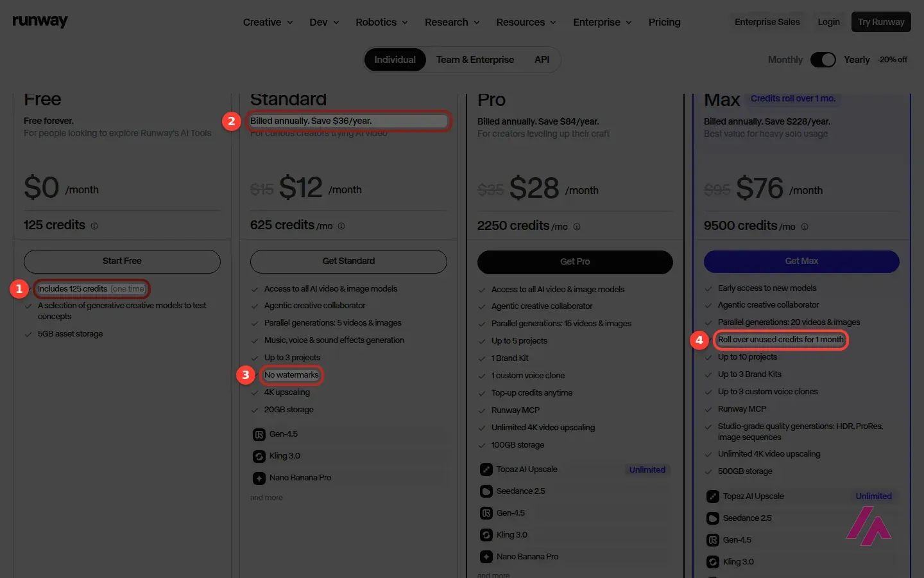Click '-20% off' yearly discount label
The image size is (924, 578).
pyautogui.click(x=893, y=60)
